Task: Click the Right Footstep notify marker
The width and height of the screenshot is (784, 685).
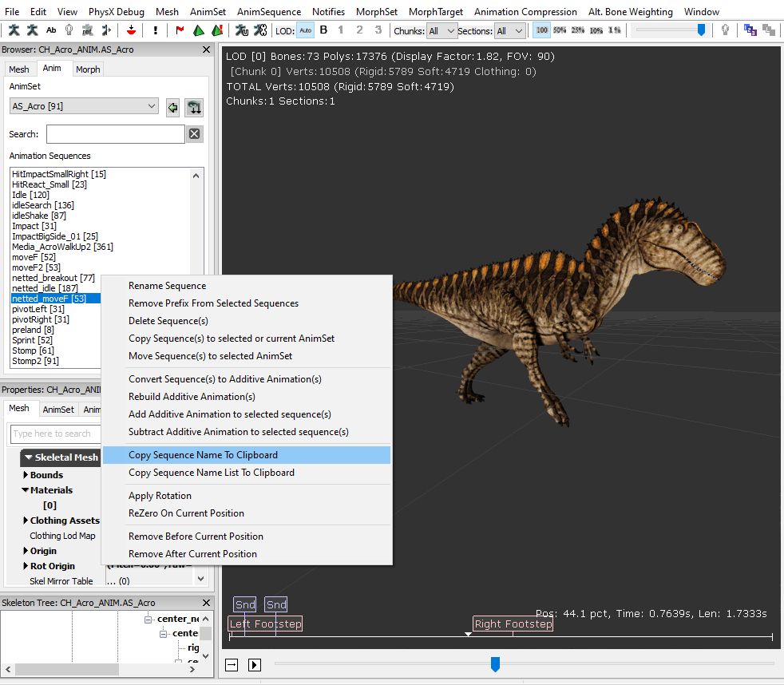Action: pos(513,624)
